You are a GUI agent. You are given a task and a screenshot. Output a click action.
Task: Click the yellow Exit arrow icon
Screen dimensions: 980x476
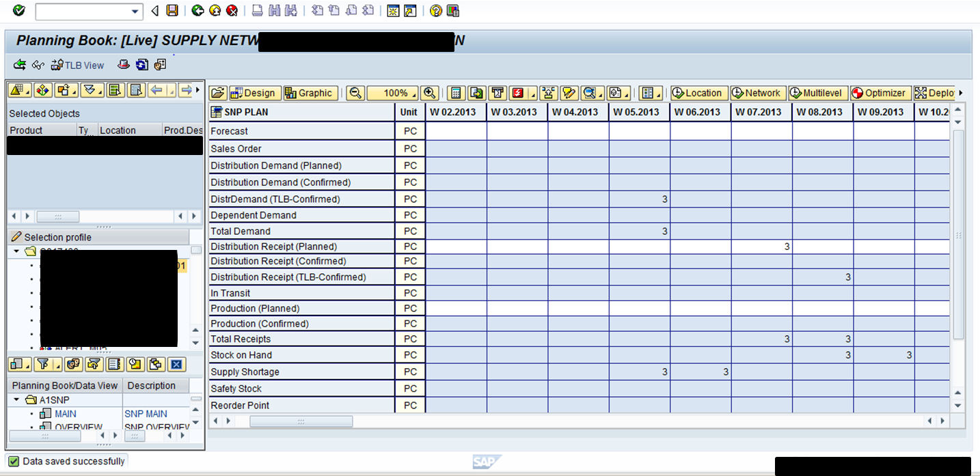point(215,10)
